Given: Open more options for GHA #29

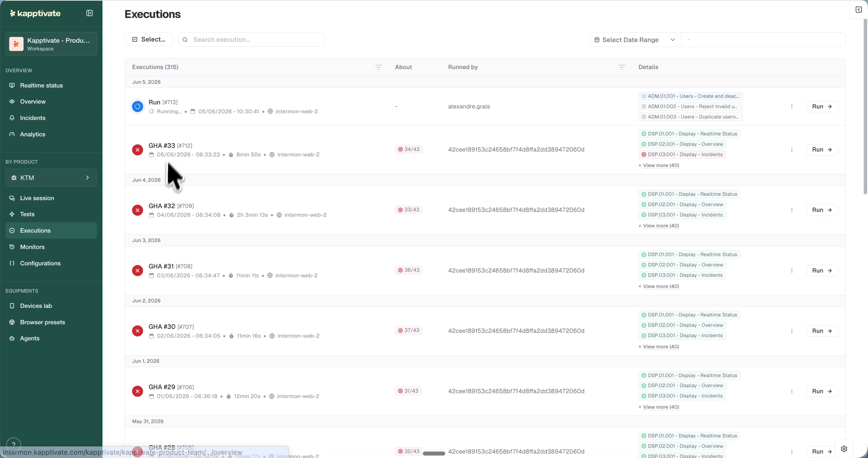Looking at the screenshot, I should (792, 391).
